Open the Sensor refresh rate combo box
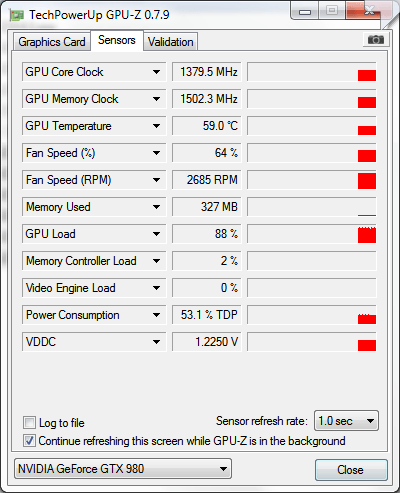Viewport: 400px width, 493px height. click(346, 421)
